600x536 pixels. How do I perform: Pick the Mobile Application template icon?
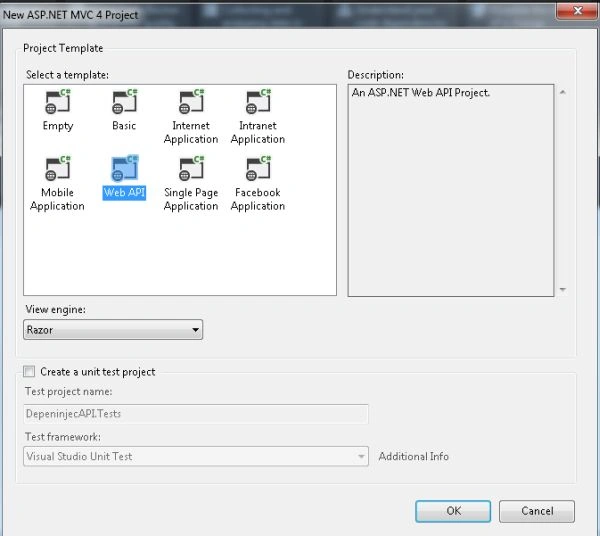tap(58, 168)
